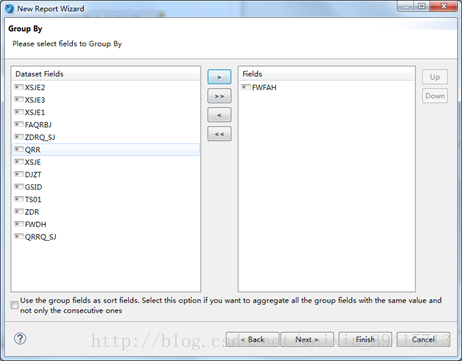Click the field icon beside ZDR

point(19,211)
